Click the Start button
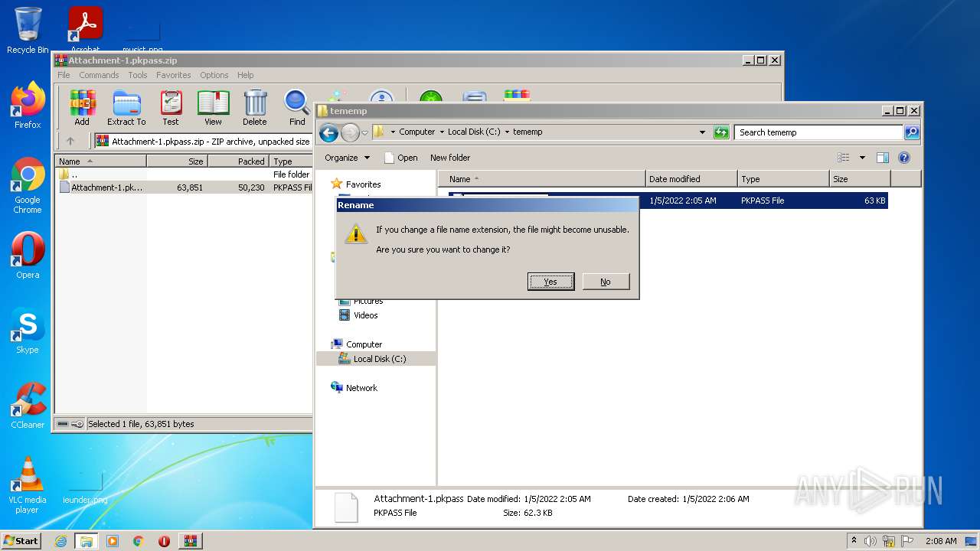Screen dimensions: 980x551 (x=21, y=540)
